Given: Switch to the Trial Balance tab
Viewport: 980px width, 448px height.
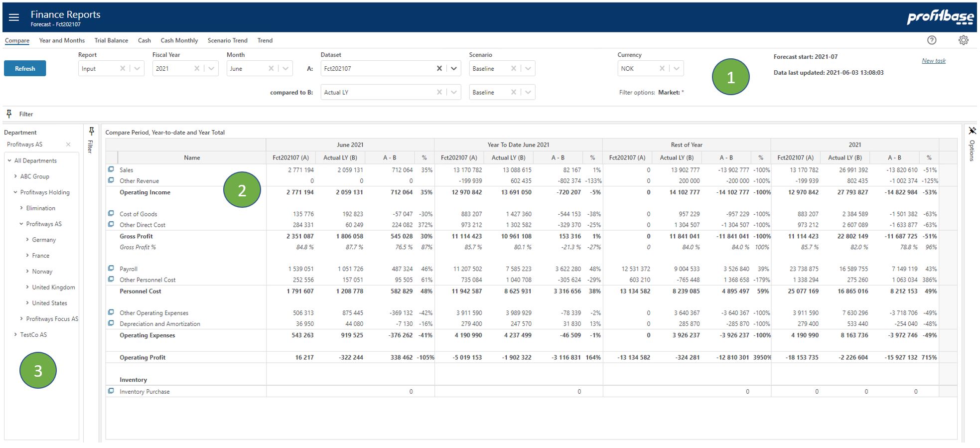Looking at the screenshot, I should pos(111,40).
